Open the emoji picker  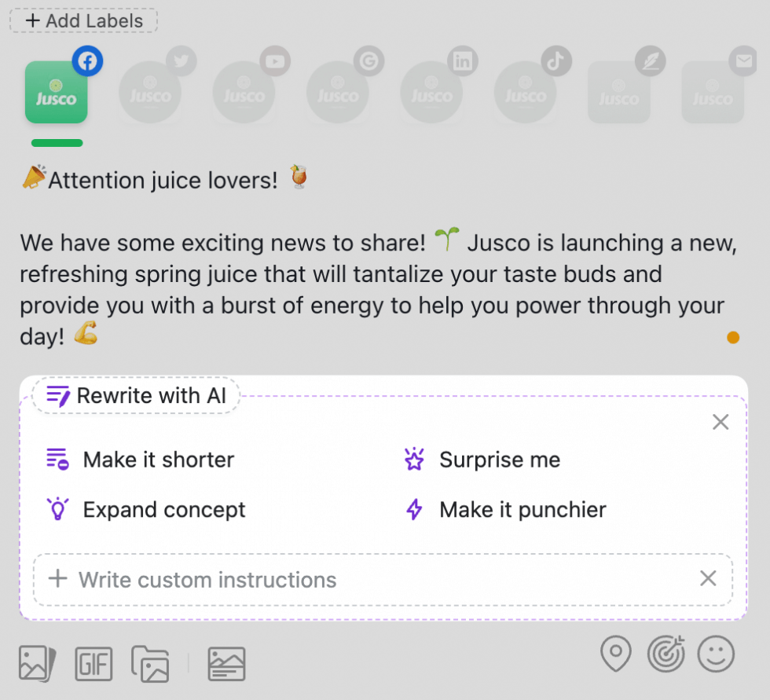(x=717, y=654)
